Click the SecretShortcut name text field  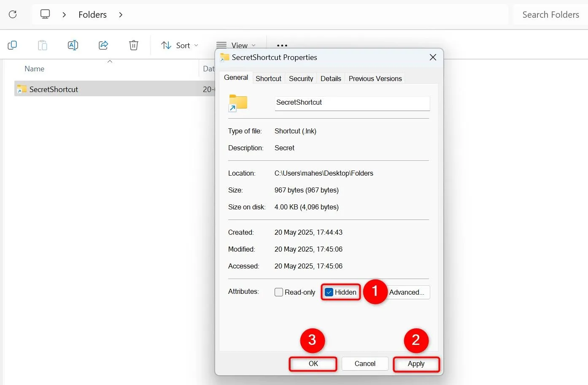coord(352,103)
